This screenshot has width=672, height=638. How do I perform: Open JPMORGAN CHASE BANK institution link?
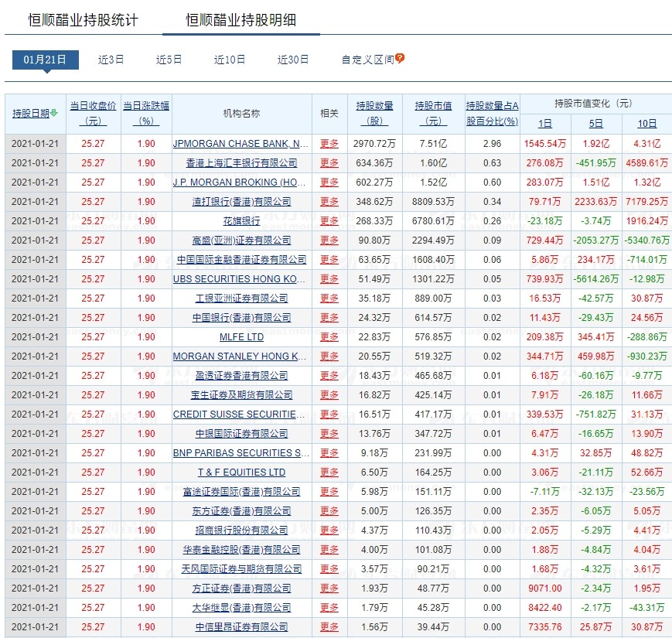click(240, 144)
